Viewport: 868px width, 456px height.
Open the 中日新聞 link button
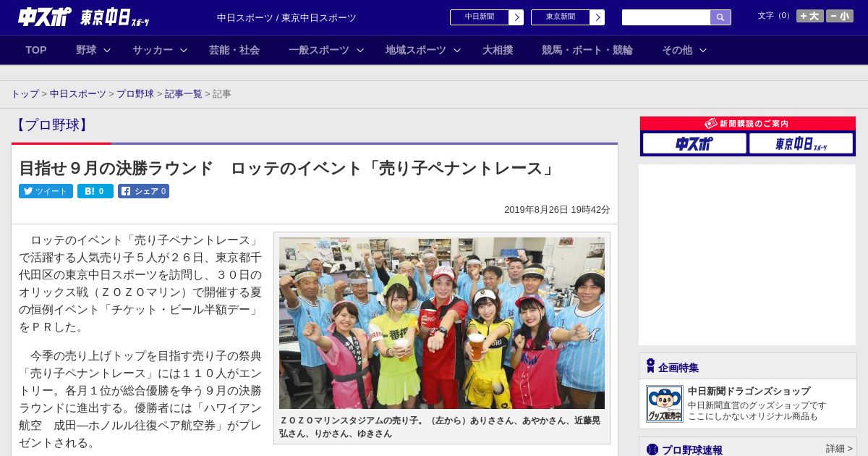[479, 17]
